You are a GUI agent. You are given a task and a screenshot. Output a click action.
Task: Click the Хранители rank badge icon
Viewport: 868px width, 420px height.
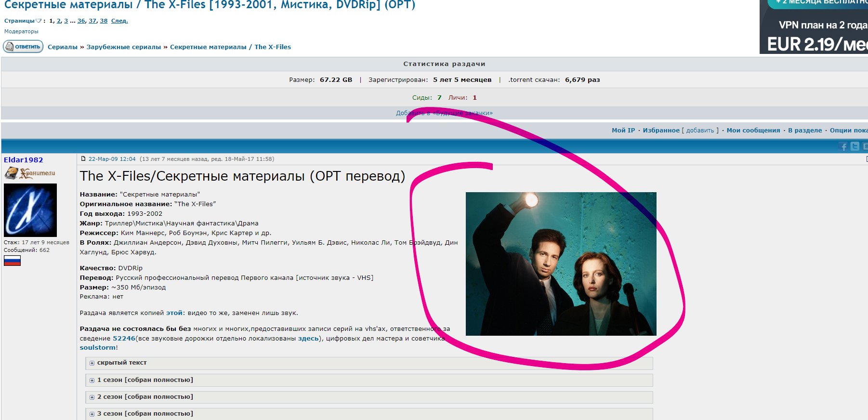pos(30,173)
